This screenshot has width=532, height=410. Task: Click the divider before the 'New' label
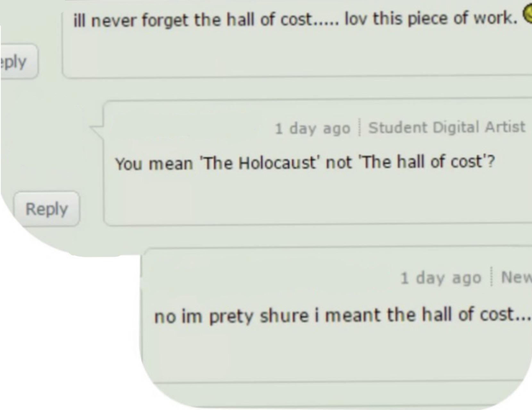(492, 277)
